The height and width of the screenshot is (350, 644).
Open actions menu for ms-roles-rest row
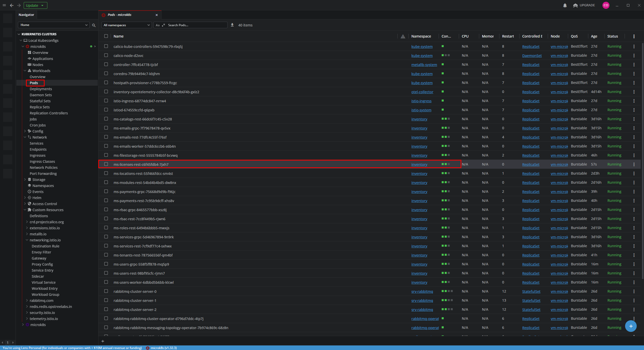click(x=634, y=228)
